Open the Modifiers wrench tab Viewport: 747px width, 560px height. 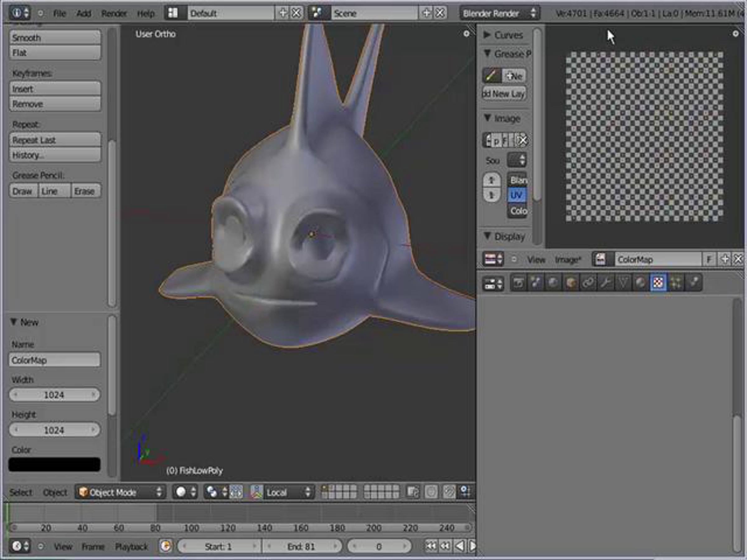tap(605, 282)
